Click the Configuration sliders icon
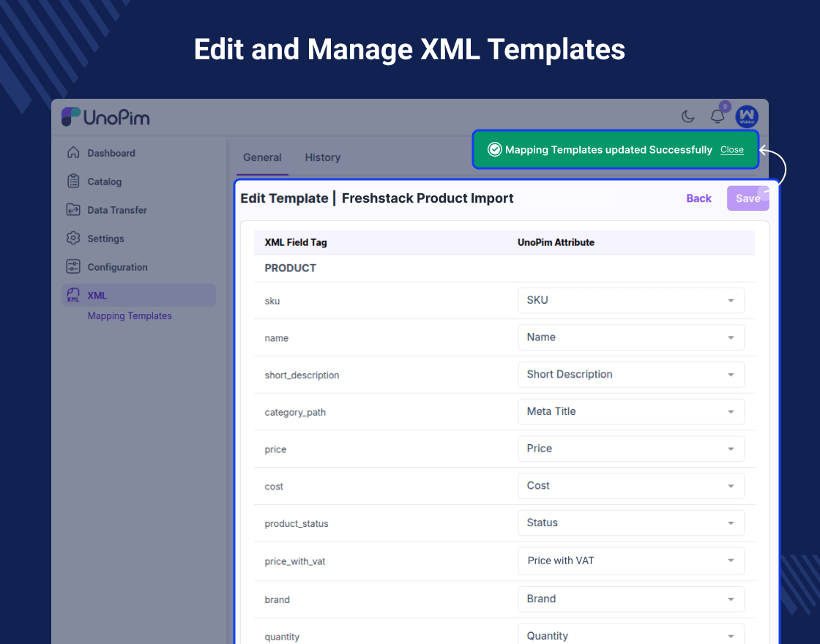Viewport: 820px width, 644px height. 73,266
